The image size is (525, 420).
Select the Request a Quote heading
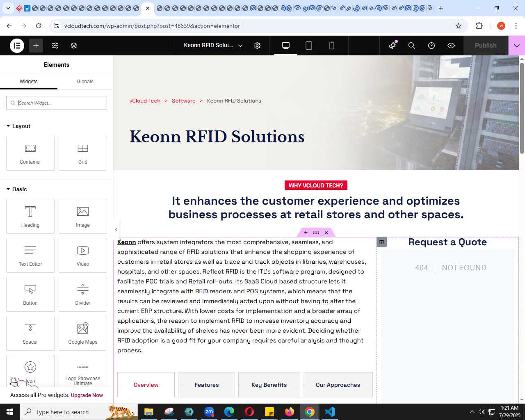(x=447, y=242)
